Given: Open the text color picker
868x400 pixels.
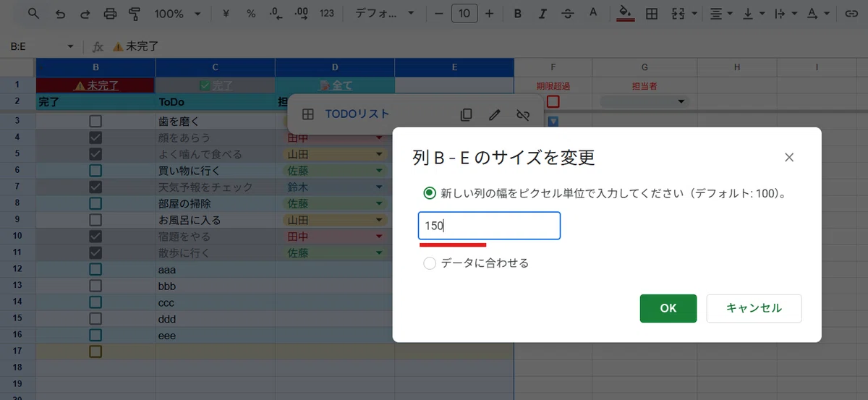Looking at the screenshot, I should pos(593,13).
